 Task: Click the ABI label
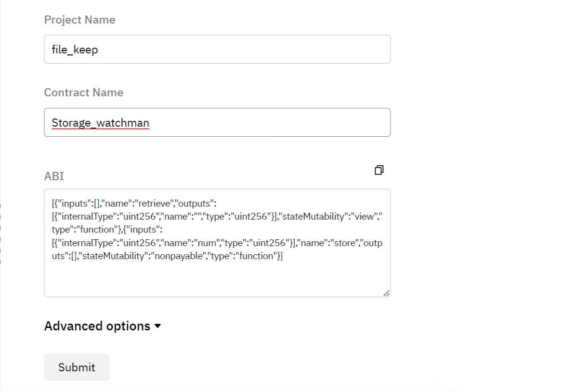pyautogui.click(x=54, y=176)
